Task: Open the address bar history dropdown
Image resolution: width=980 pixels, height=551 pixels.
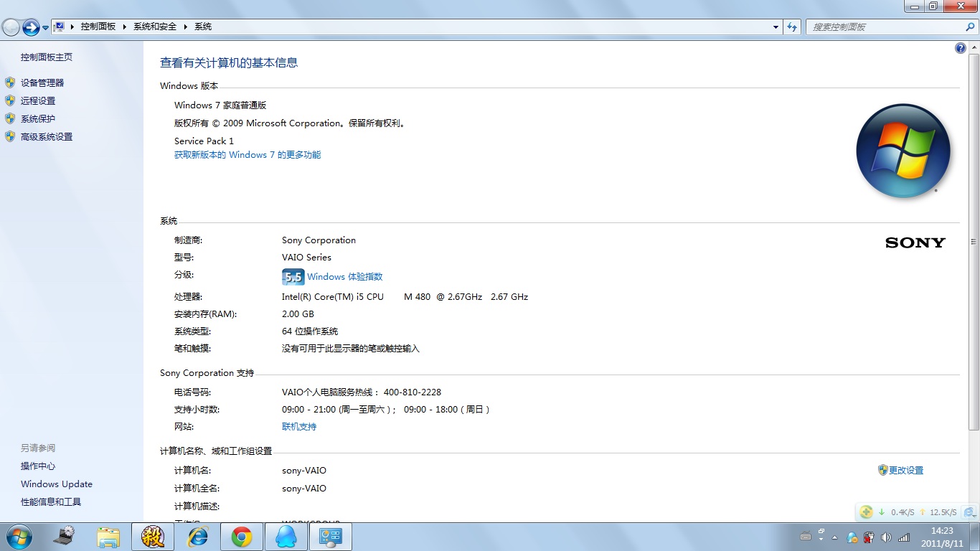Action: click(776, 27)
